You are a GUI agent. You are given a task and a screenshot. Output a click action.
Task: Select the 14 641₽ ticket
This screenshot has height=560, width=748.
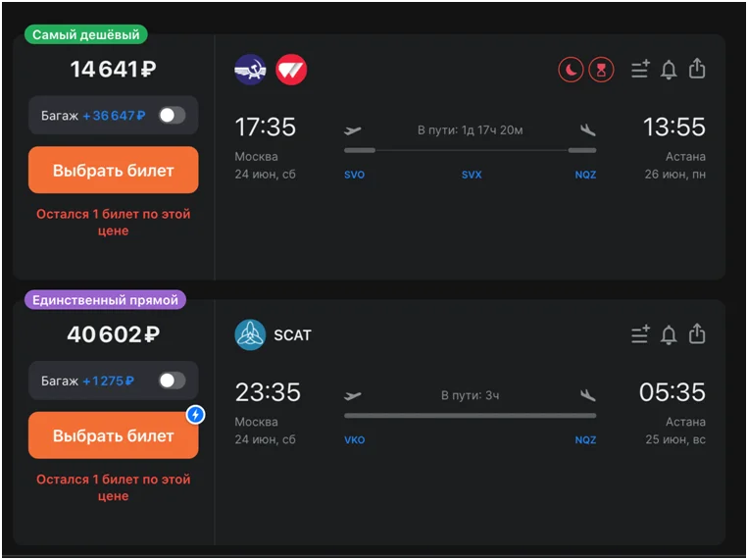point(114,171)
